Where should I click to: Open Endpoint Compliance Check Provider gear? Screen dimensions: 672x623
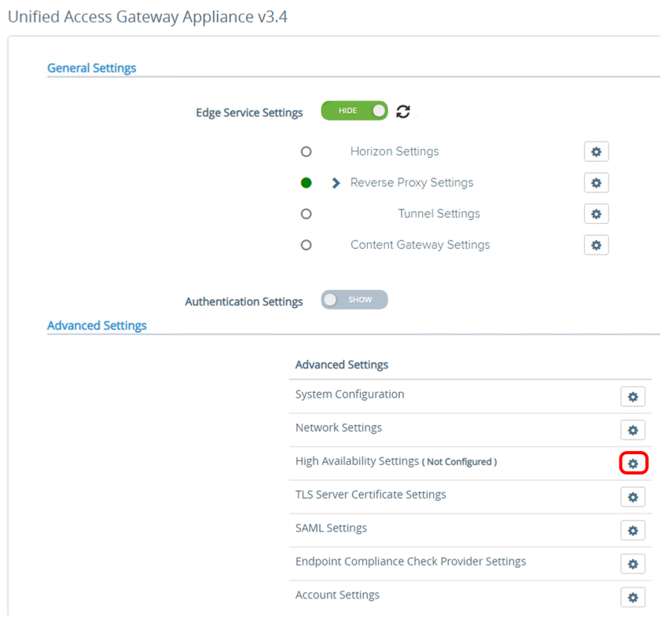(x=633, y=563)
